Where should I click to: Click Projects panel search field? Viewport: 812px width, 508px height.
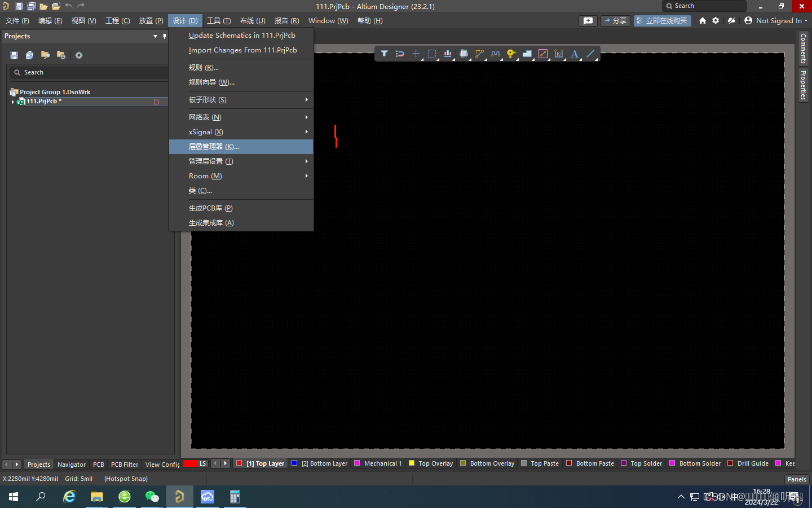pyautogui.click(x=89, y=72)
